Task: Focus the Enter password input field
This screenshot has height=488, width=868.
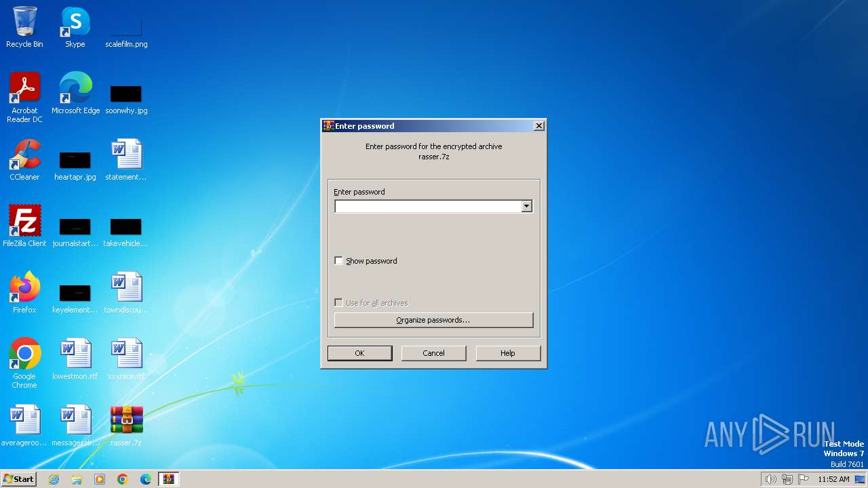Action: click(428, 206)
